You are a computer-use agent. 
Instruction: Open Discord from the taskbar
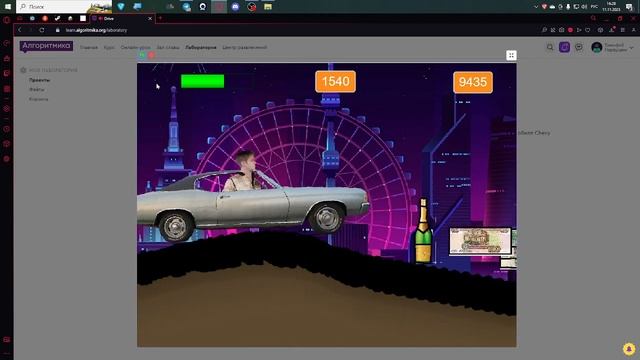[x=235, y=7]
